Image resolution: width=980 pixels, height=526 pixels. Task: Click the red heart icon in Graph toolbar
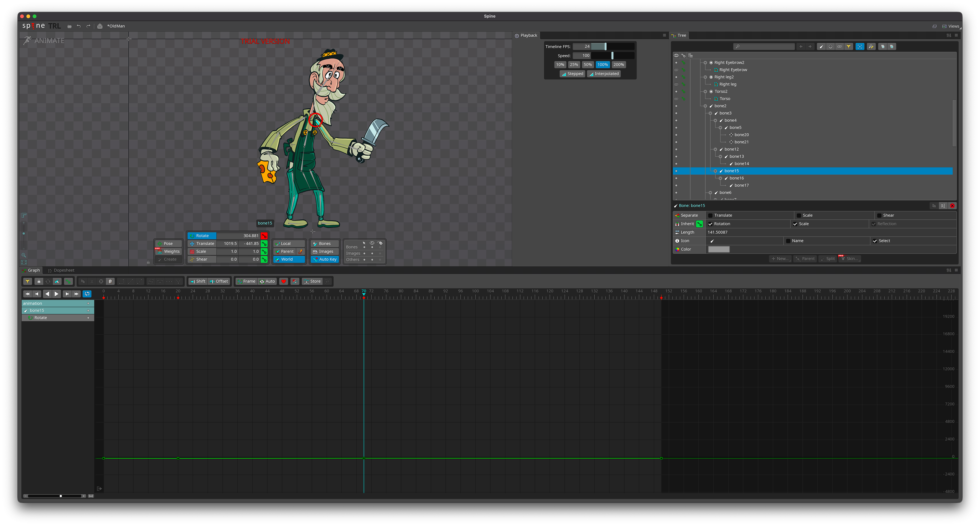pyautogui.click(x=284, y=281)
